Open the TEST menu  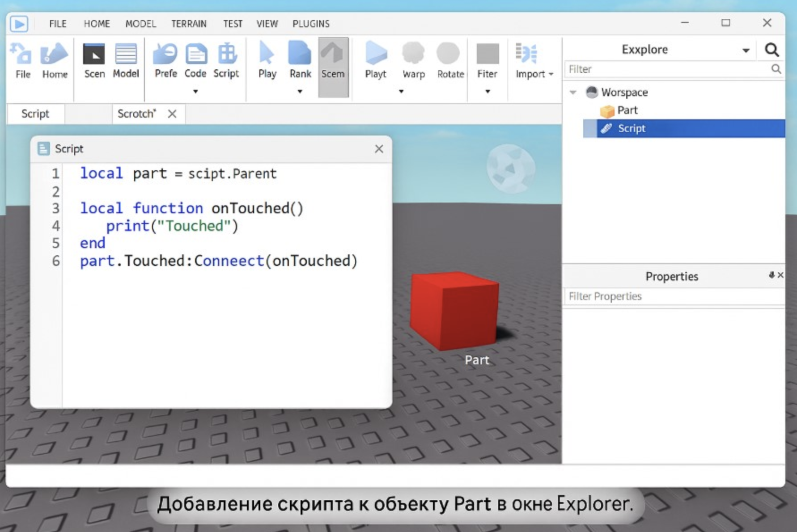tap(233, 24)
